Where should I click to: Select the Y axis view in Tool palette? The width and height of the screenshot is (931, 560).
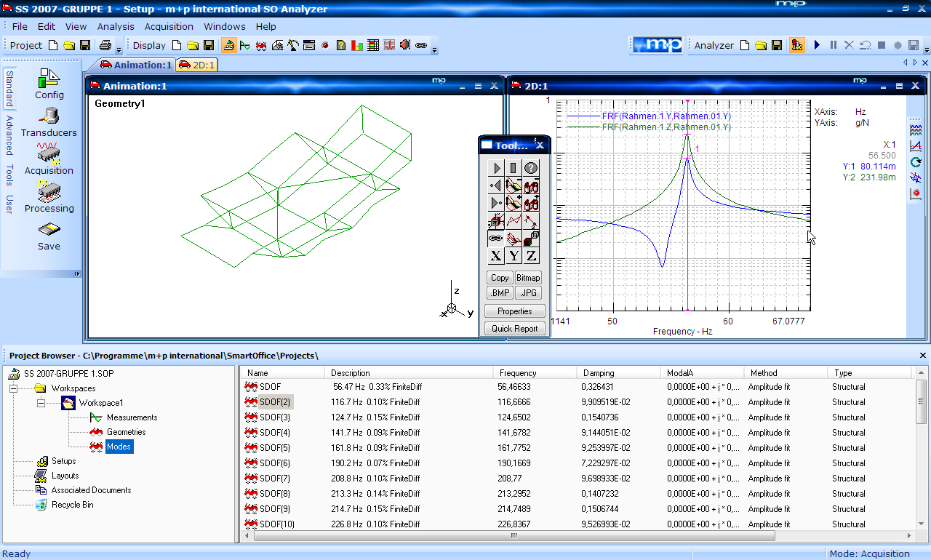(x=514, y=255)
